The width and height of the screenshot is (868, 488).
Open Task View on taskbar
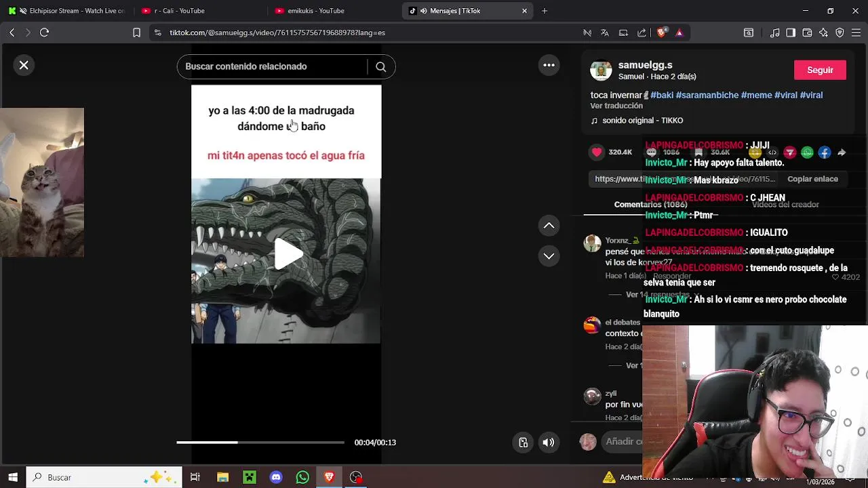195,477
